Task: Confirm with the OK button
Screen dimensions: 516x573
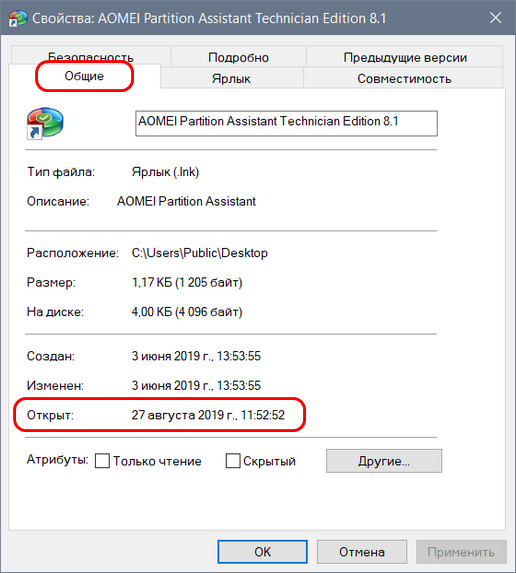Action: tap(262, 552)
